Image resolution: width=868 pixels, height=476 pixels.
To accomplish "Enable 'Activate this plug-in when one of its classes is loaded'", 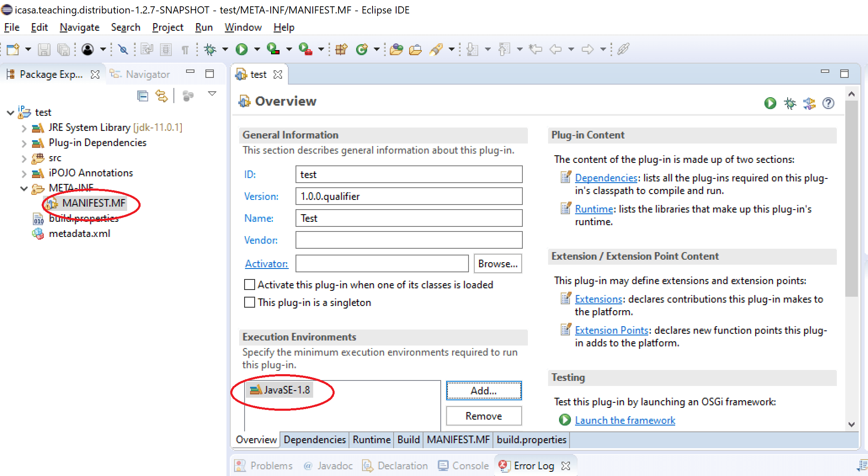I will pyautogui.click(x=249, y=285).
